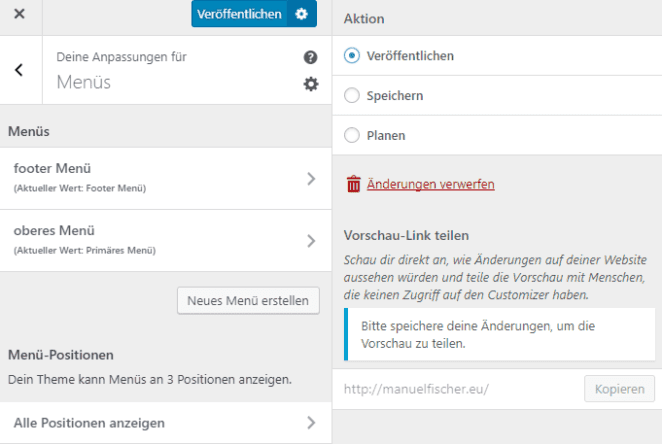Choose the Planen radio option
The height and width of the screenshot is (444, 662).
[351, 135]
